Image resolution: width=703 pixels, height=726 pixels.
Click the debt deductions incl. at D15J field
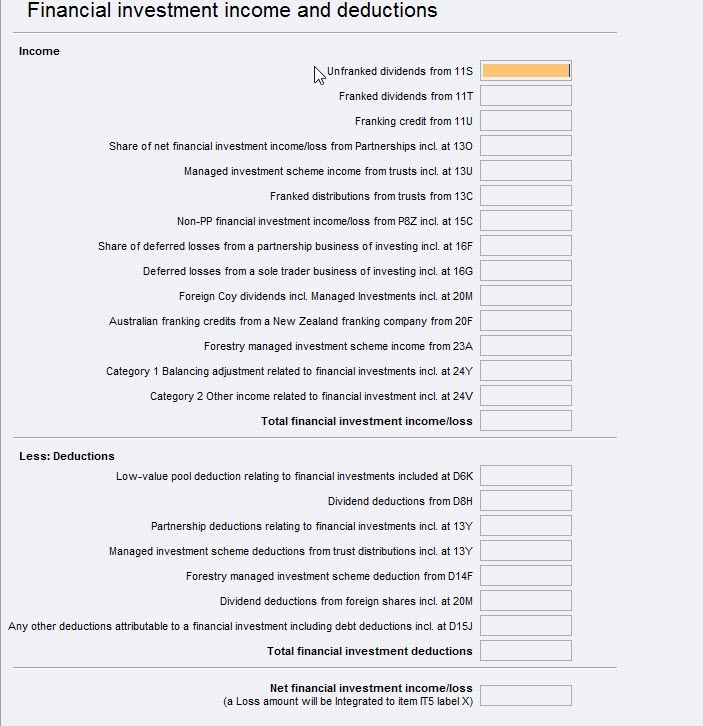click(525, 626)
